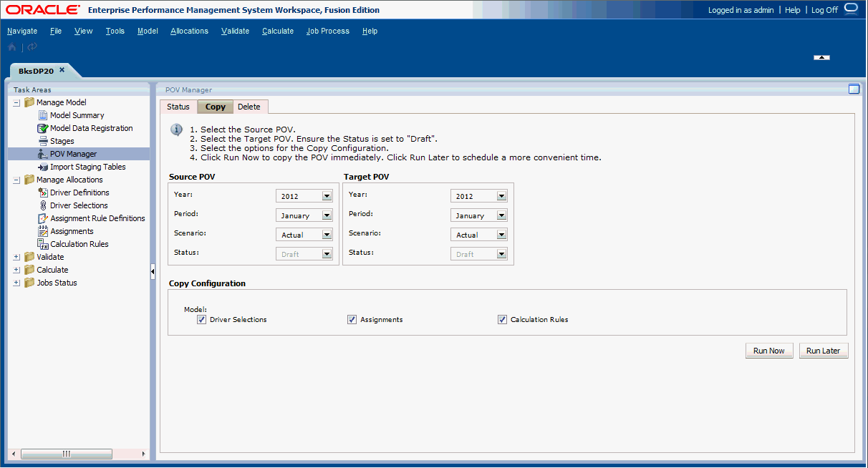
Task: Select Model Summary in the task tree
Action: coord(77,115)
